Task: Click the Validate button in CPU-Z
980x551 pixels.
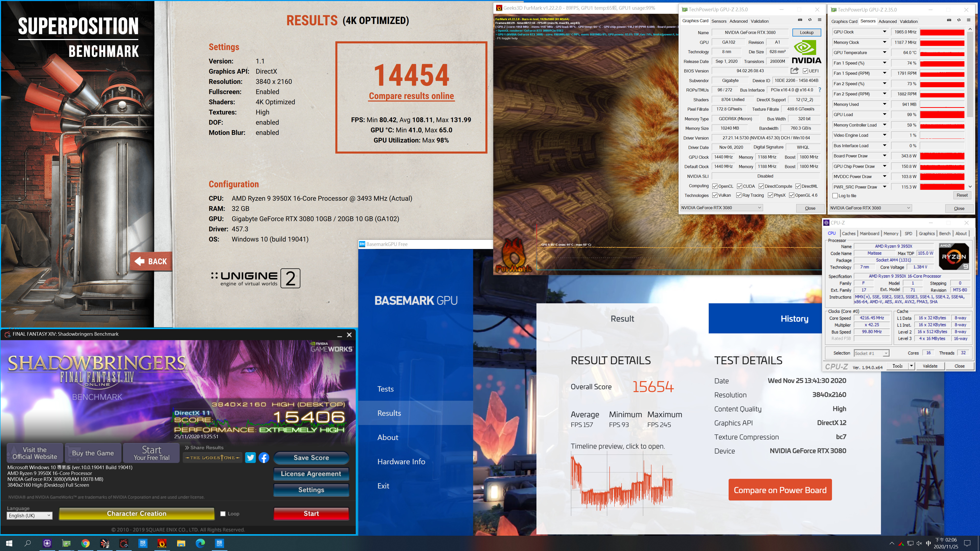Action: pos(930,366)
